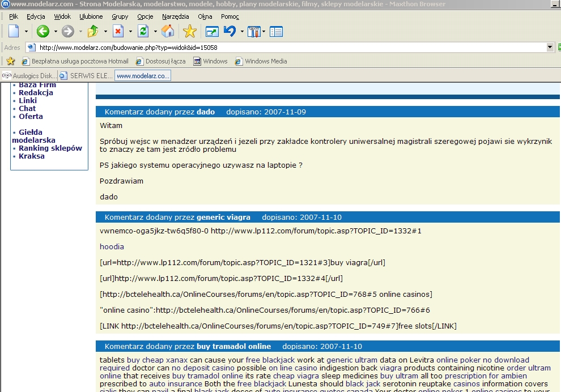Click the Maxthon logo in title bar
Image resolution: width=561 pixels, height=392 pixels.
(x=5, y=4)
